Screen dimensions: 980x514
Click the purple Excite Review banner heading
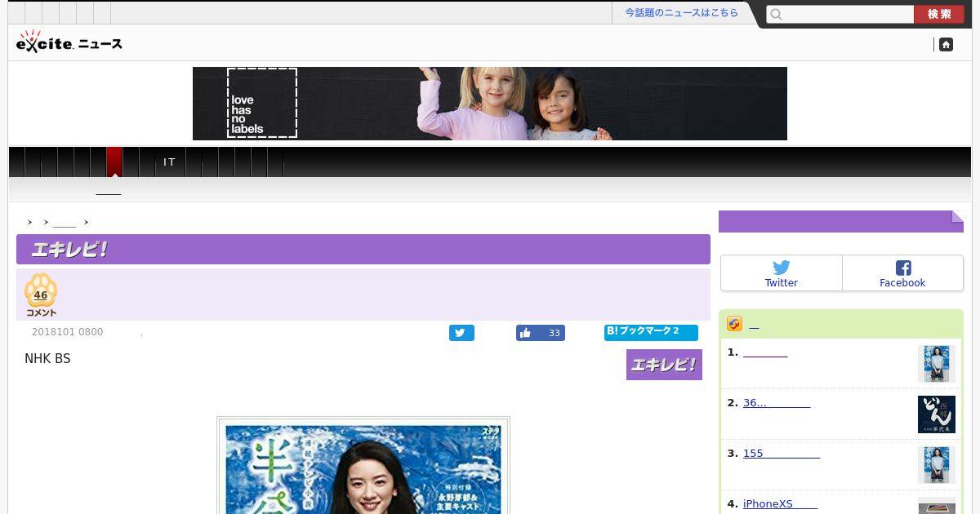pos(363,250)
